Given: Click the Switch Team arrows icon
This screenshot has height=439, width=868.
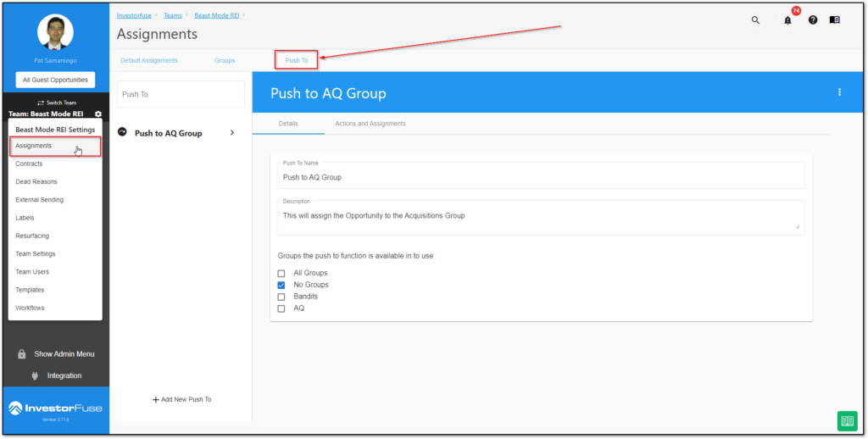Looking at the screenshot, I should (x=41, y=103).
